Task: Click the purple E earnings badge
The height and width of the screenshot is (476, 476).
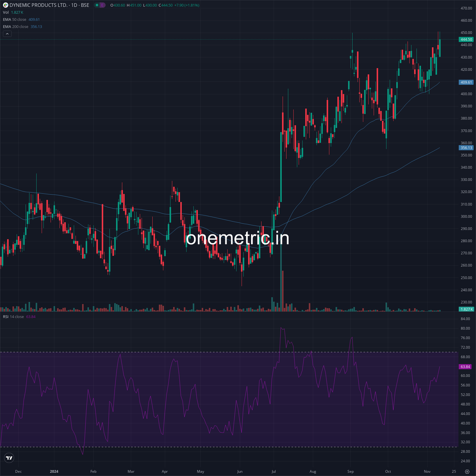Action: click(102, 5)
